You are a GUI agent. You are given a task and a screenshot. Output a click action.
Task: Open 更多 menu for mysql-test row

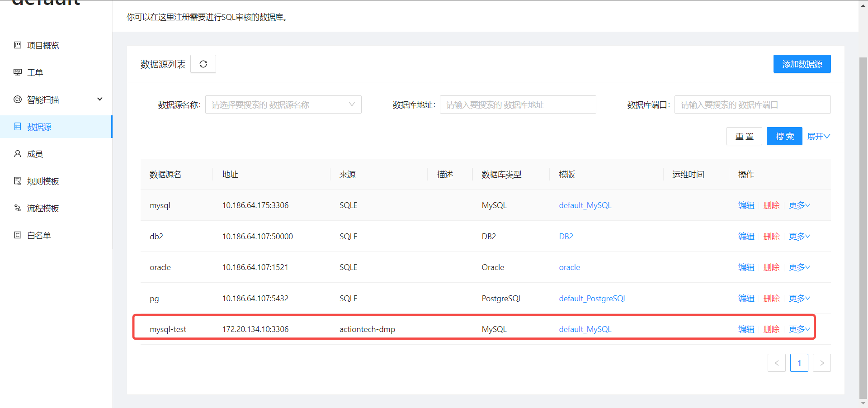(799, 329)
